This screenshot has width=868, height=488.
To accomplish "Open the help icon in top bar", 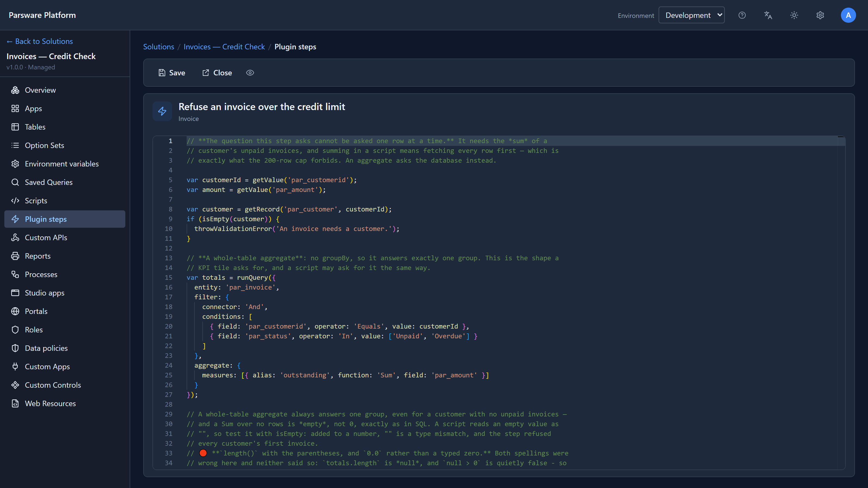I will [x=742, y=15].
